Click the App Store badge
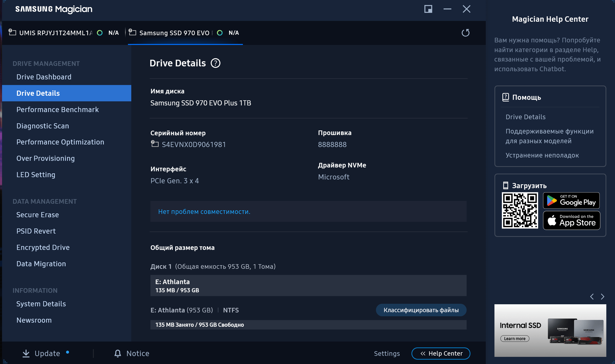The height and width of the screenshot is (364, 615). [571, 221]
